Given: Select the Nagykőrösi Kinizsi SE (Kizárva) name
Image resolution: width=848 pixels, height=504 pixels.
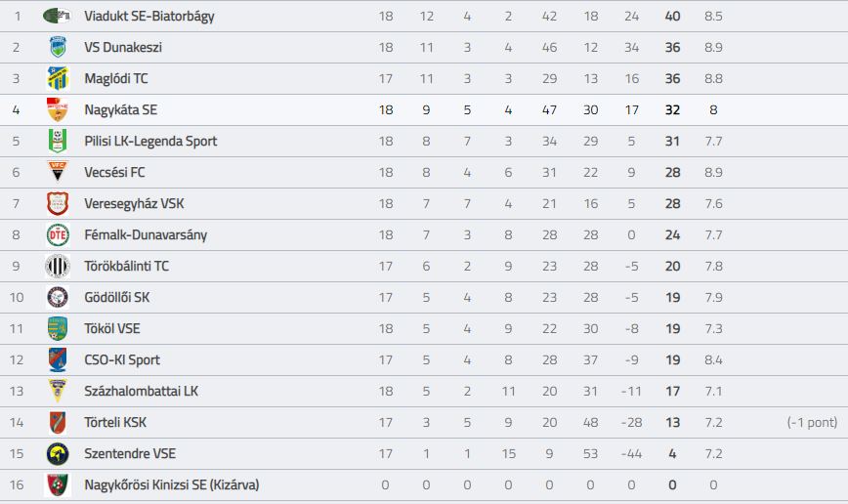Looking at the screenshot, I should coord(171,485).
